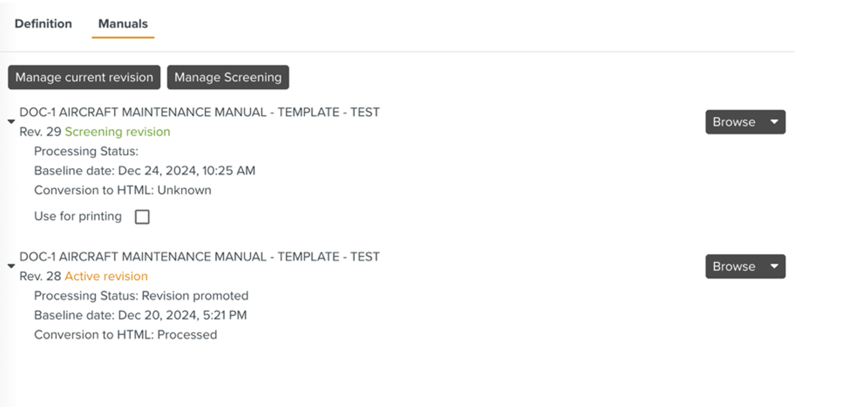Click Browse for Rev. 28 active revision
The width and height of the screenshot is (868, 407).
coord(734,266)
